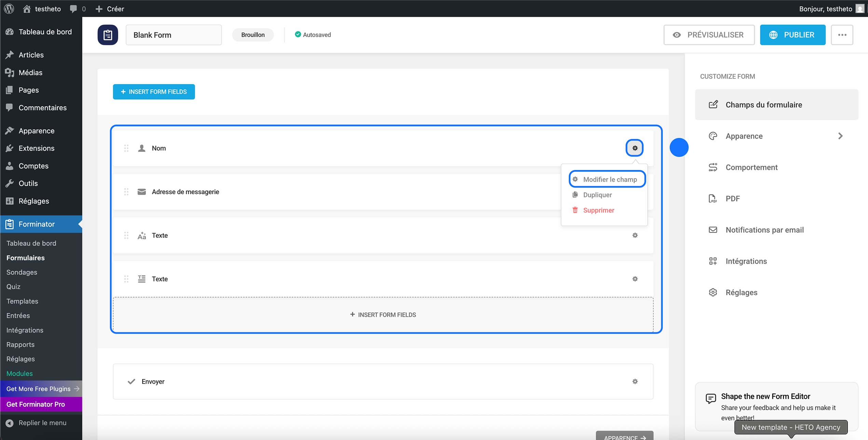
Task: Click the PDF icon in customize panel
Action: 713,199
